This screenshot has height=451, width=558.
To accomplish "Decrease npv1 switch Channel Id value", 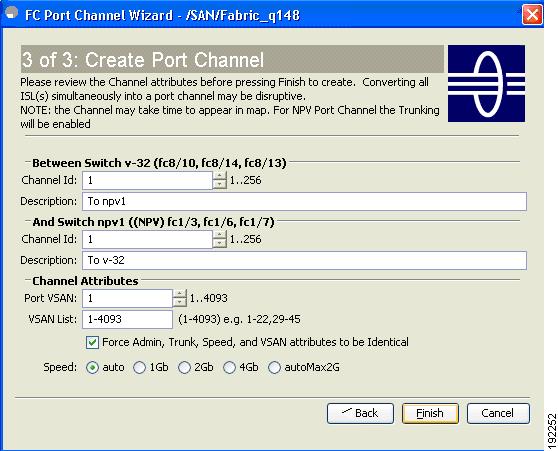I will click(x=220, y=243).
